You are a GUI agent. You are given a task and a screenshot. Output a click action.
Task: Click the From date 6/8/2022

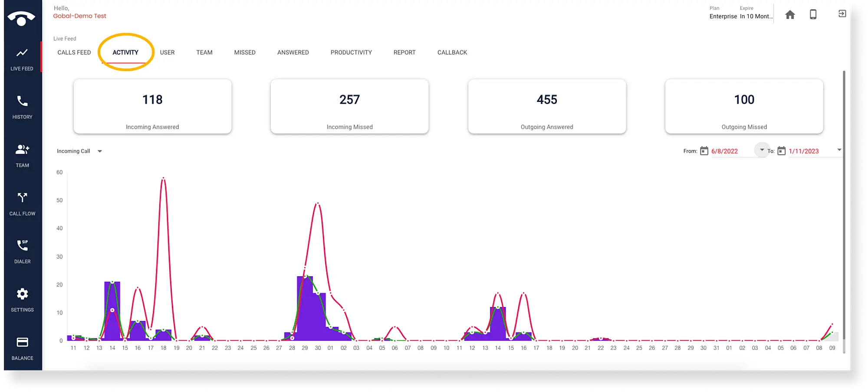click(x=724, y=151)
